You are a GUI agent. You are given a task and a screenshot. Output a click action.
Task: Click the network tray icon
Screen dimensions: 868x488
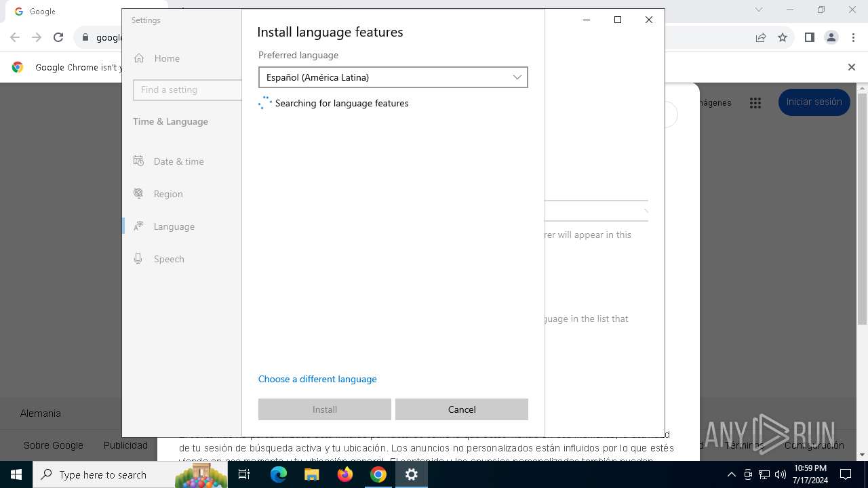(764, 474)
